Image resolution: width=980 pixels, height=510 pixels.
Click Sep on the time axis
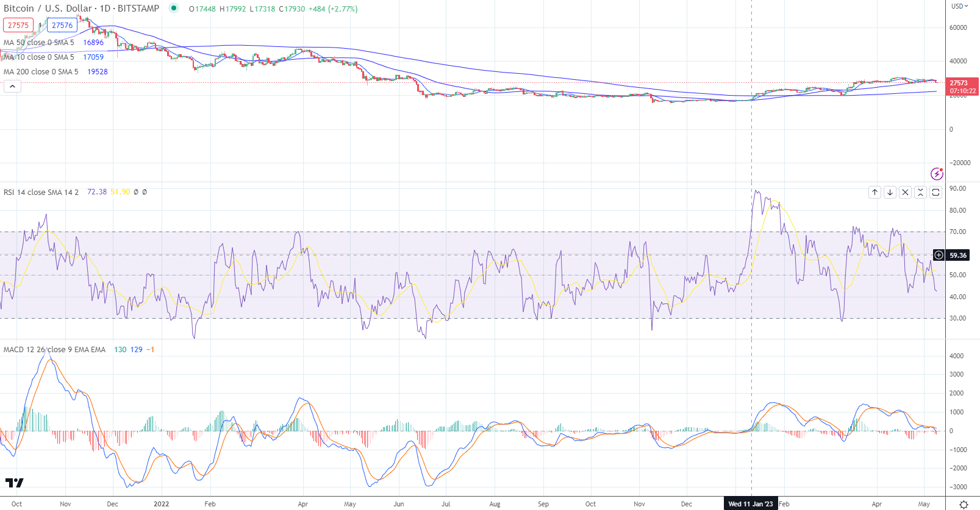[543, 504]
